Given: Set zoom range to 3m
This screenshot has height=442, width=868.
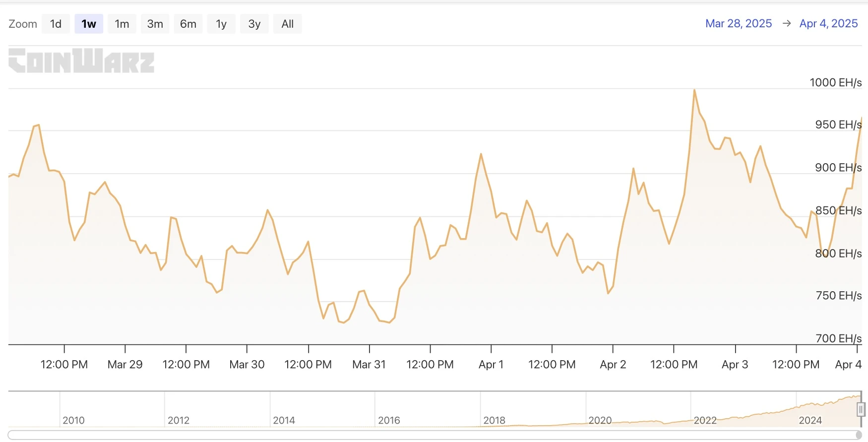Looking at the screenshot, I should (x=155, y=24).
